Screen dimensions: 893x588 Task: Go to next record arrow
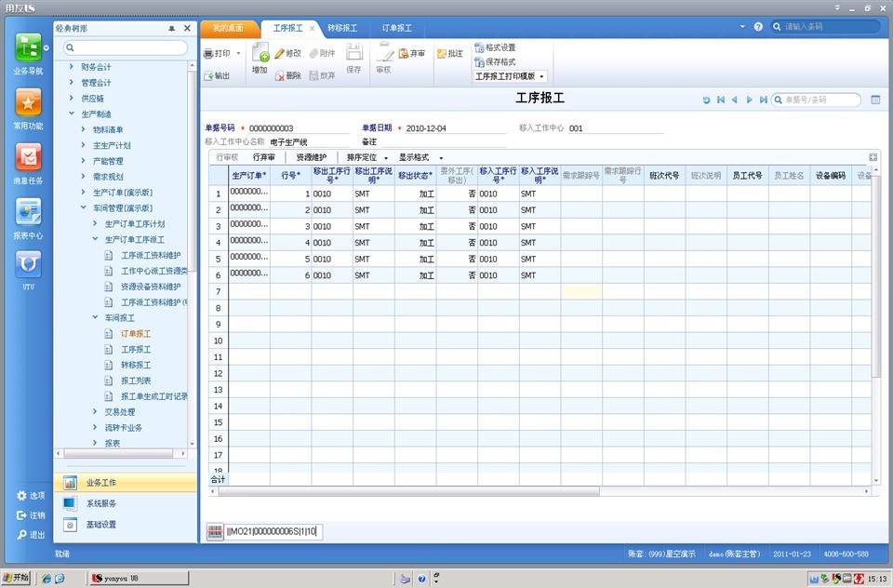click(749, 100)
